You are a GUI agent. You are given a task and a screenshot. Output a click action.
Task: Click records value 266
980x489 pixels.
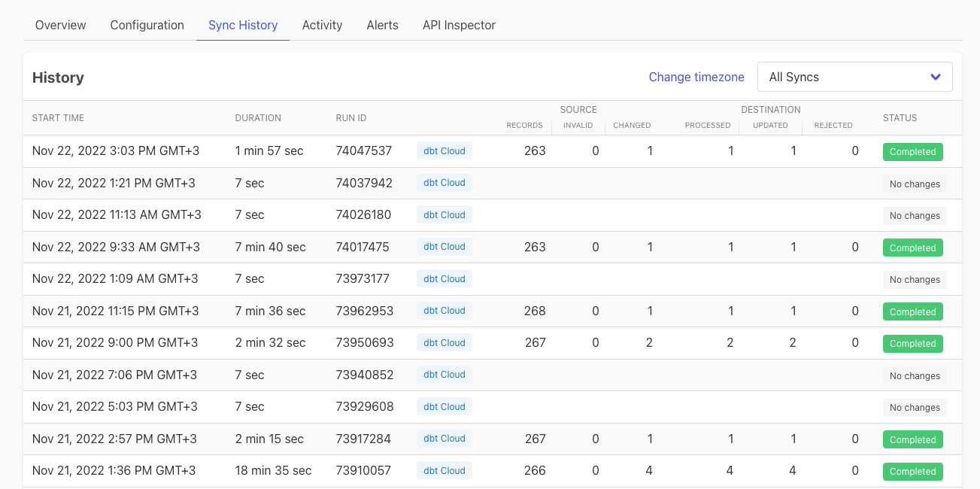click(535, 471)
